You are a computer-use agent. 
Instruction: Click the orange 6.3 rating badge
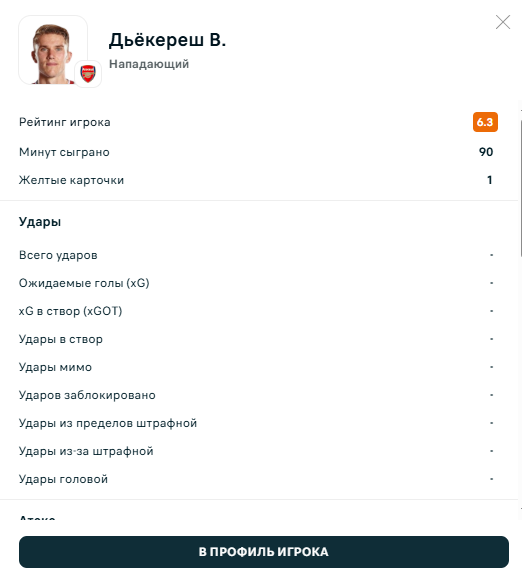point(485,122)
